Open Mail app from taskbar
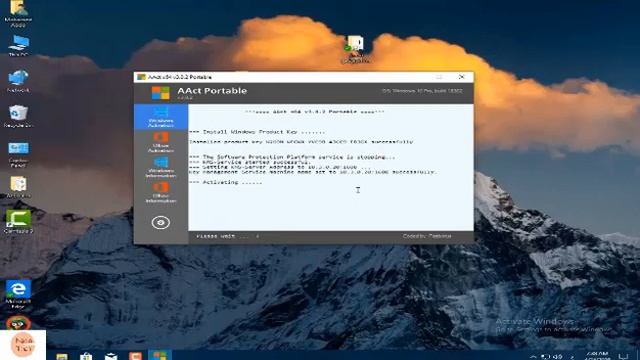Viewport: 640px width, 360px height. 111,356
